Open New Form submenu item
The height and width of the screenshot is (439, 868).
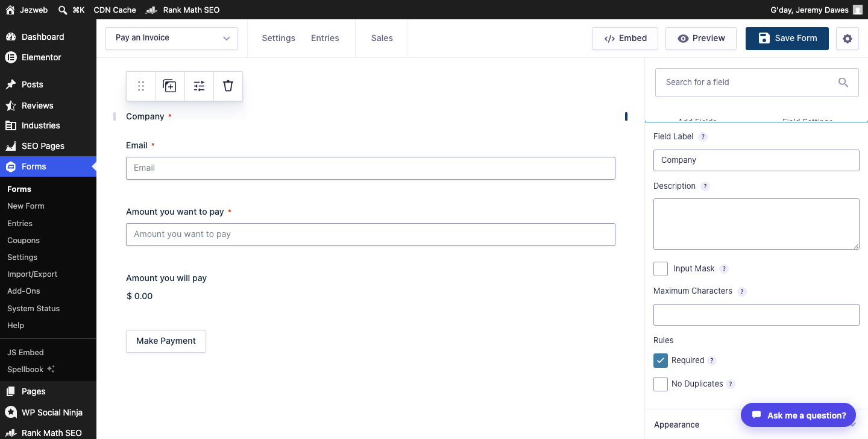click(26, 206)
